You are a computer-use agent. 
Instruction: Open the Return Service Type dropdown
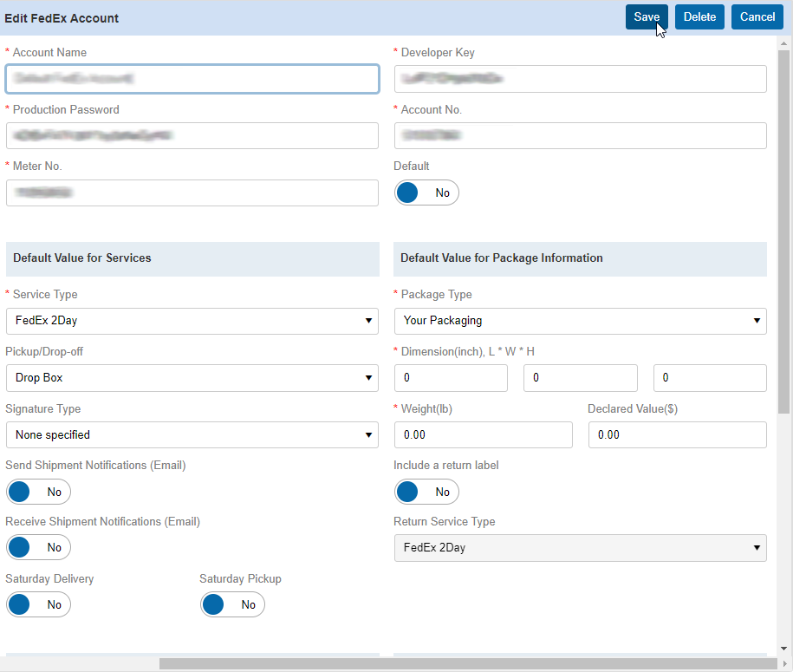tap(580, 548)
